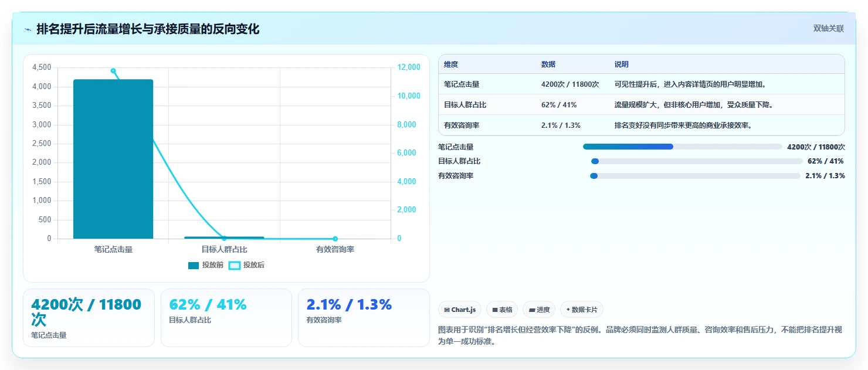868x370 pixels.
Task: Click the 目标人群占比 table row cell
Action: coord(465,105)
